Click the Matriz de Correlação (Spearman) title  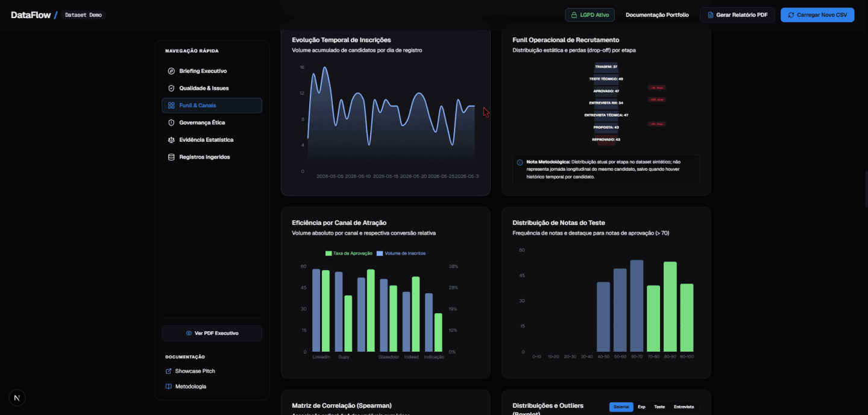tap(342, 405)
